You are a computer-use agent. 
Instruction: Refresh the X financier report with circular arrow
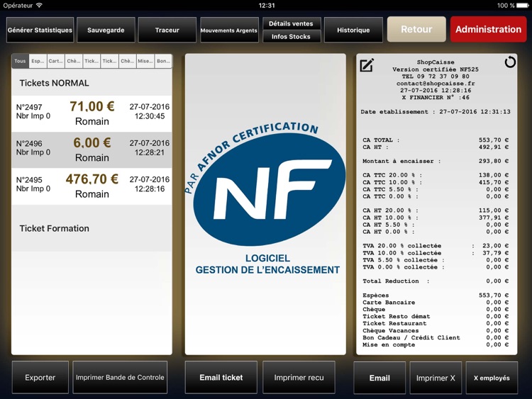pos(510,62)
